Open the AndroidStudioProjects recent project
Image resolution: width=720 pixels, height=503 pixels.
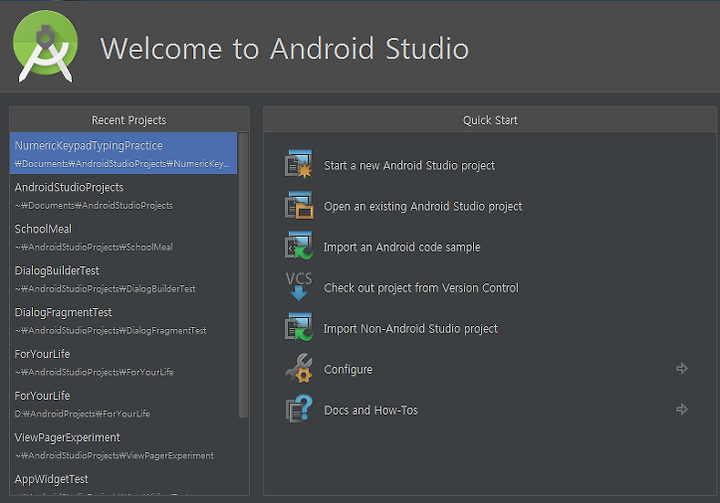coord(124,195)
